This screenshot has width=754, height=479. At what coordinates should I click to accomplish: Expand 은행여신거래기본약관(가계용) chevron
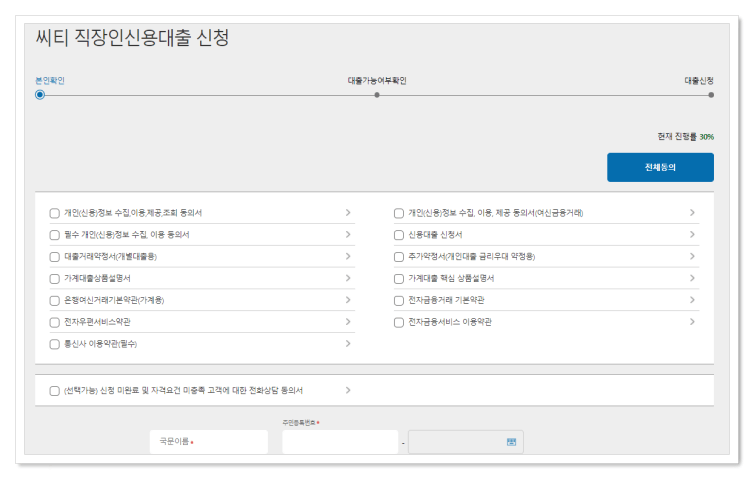[348, 300]
